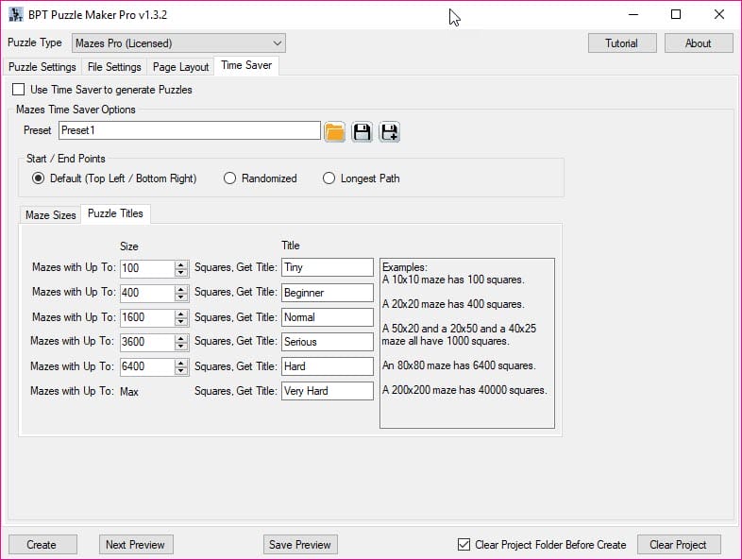The width and height of the screenshot is (742, 560).
Task: Click Clear Project button
Action: 679,544
